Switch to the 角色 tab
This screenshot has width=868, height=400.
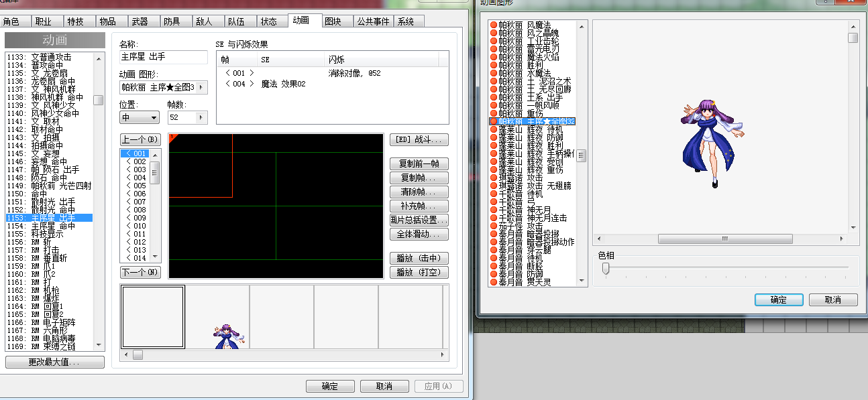click(15, 21)
